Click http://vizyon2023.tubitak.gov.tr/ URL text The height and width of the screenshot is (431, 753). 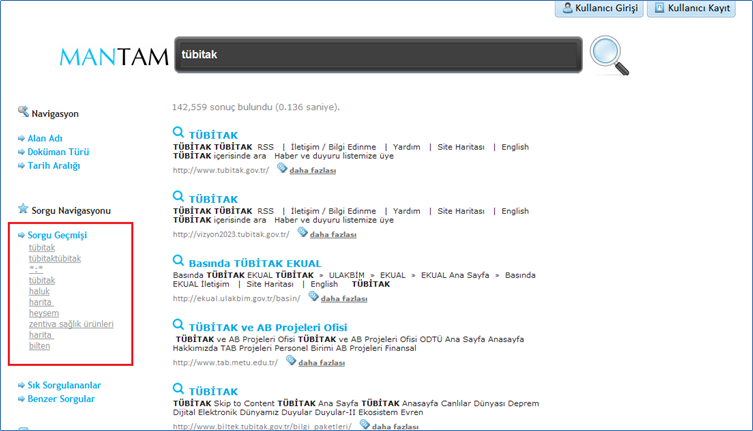coord(231,234)
